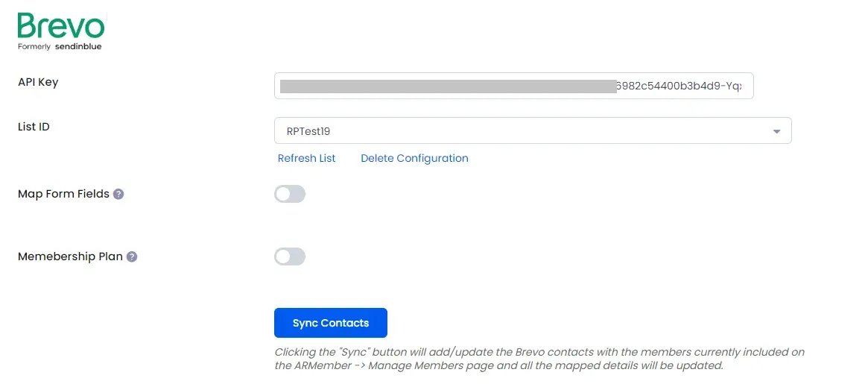Image resolution: width=868 pixels, height=384 pixels.
Task: Click the masked grey API key portion
Action: (x=448, y=86)
